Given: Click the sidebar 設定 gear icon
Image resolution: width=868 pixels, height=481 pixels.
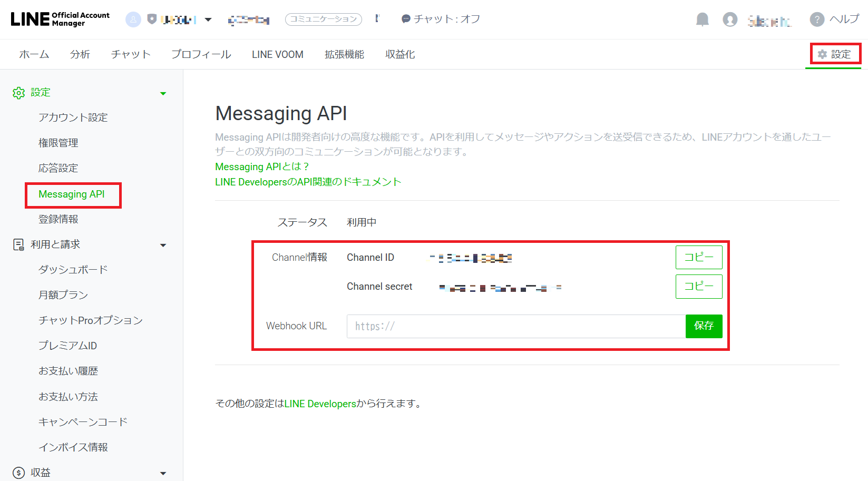Looking at the screenshot, I should click(18, 93).
